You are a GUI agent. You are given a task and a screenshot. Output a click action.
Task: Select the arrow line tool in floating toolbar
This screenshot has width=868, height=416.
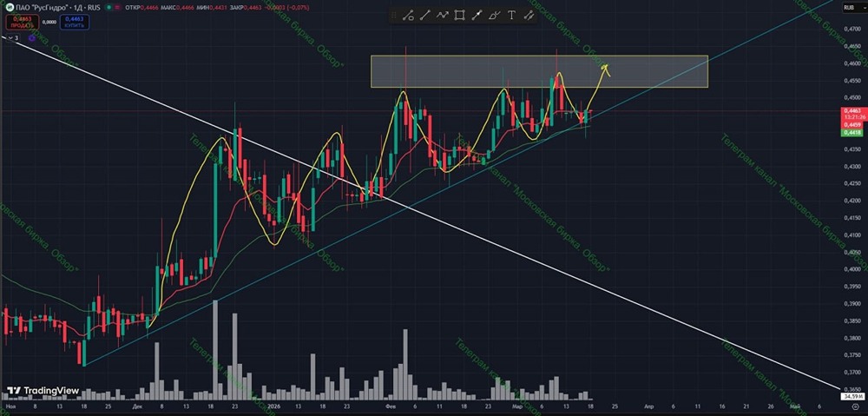click(477, 16)
